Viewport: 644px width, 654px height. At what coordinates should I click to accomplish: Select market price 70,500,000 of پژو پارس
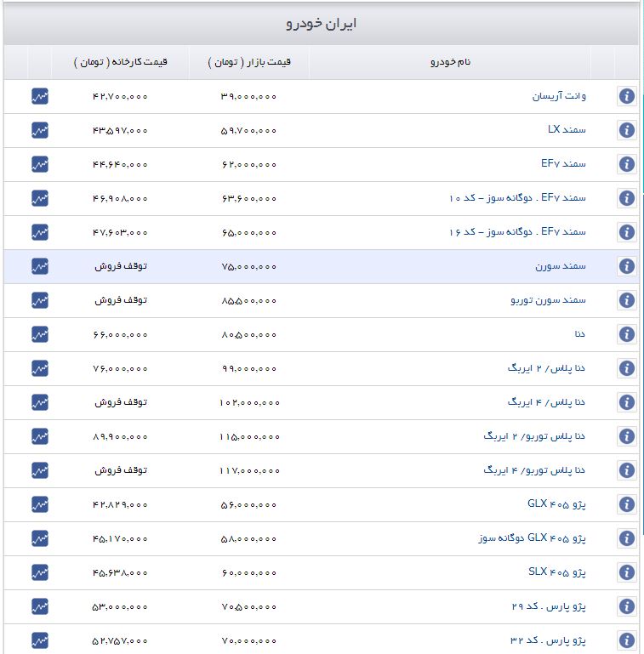[x=248, y=607]
